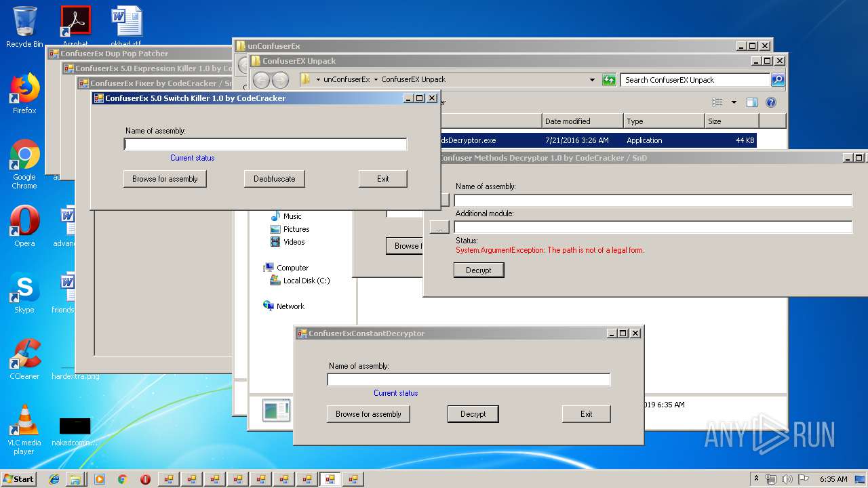868x488 pixels.
Task: Open Windows Explorer from the taskbar
Action: click(x=75, y=479)
